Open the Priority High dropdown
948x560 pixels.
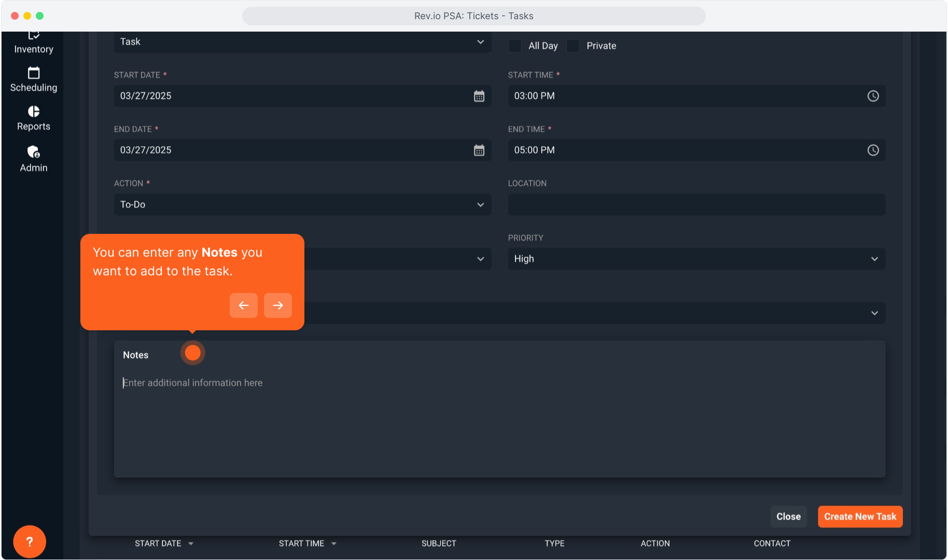(696, 259)
